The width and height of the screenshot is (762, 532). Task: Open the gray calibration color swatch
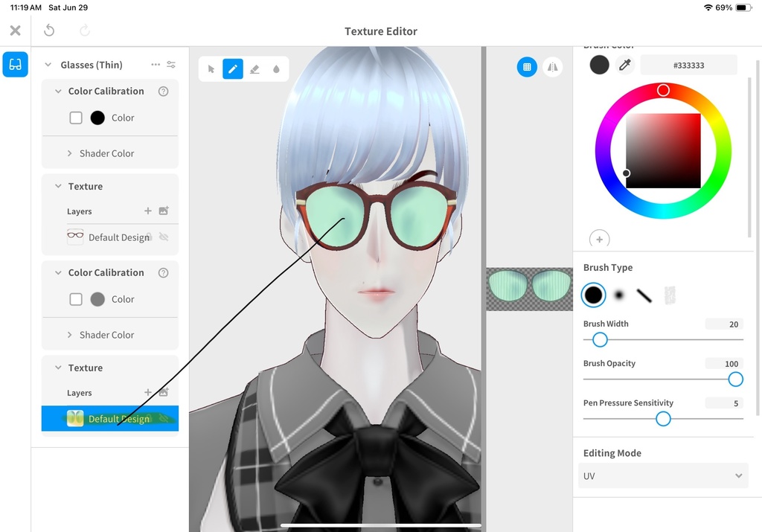click(x=97, y=299)
